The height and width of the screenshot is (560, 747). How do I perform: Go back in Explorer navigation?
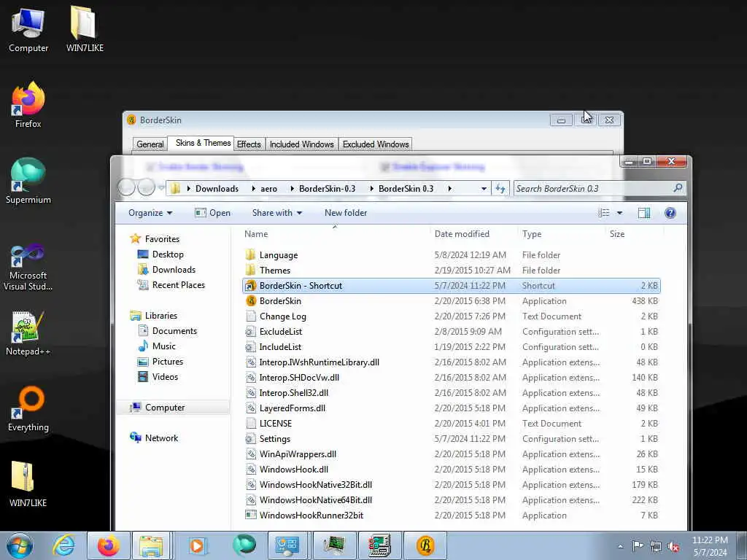click(x=126, y=187)
